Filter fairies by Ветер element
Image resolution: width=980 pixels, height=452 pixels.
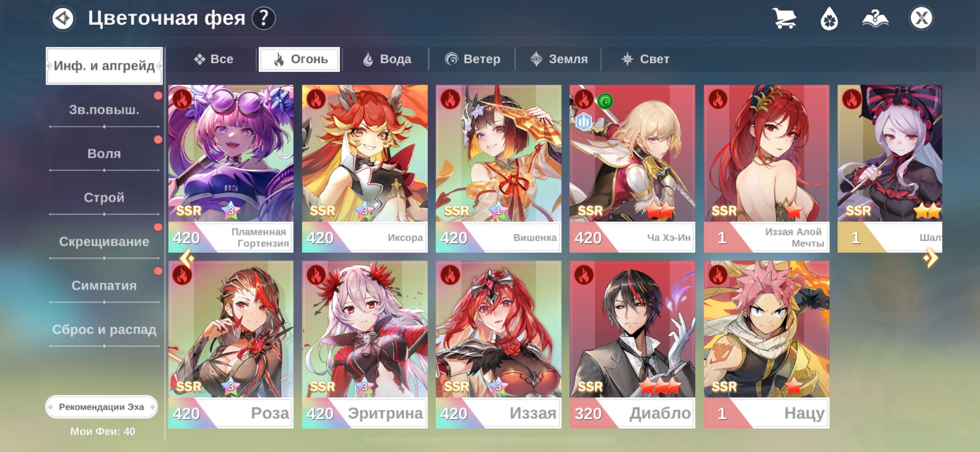[x=472, y=59]
